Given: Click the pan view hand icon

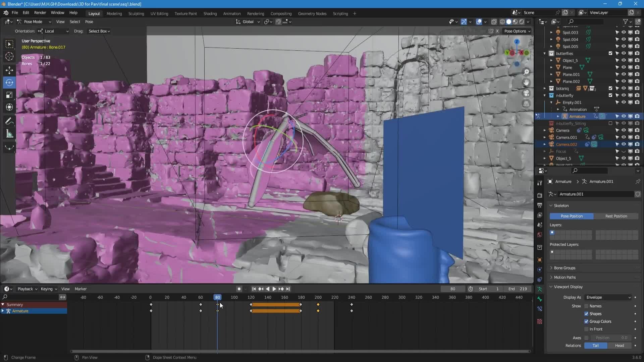Looking at the screenshot, I should pyautogui.click(x=526, y=82).
